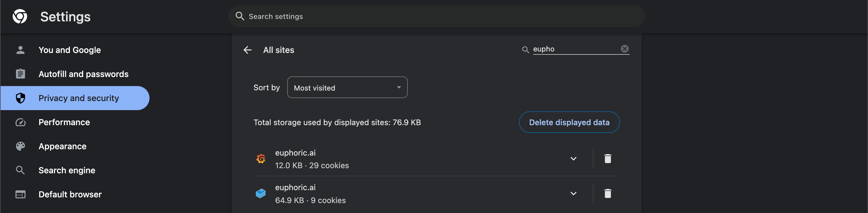Expand the second euphoric.ai site entry
This screenshot has height=213, width=868.
click(x=573, y=193)
